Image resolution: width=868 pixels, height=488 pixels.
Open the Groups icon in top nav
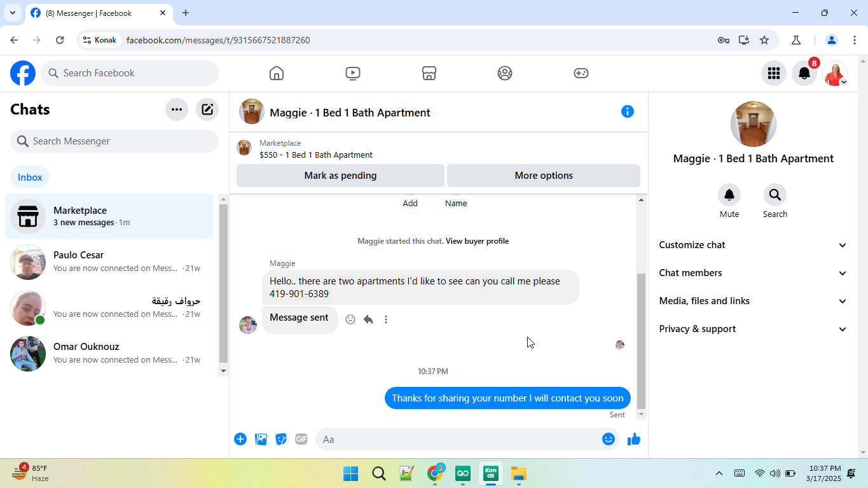pos(505,73)
